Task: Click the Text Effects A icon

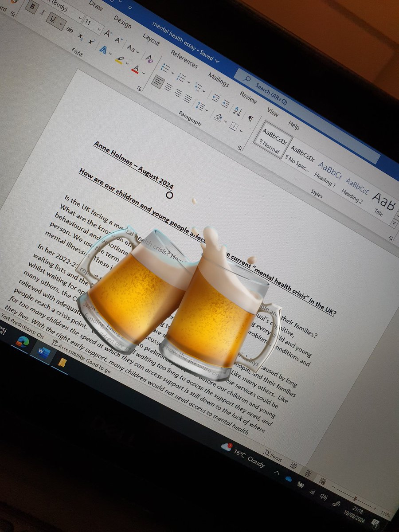Action: (x=103, y=50)
